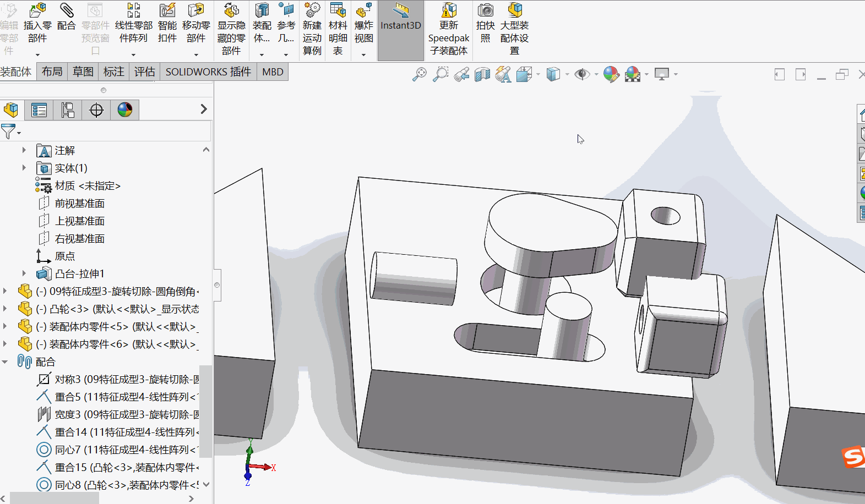Click panel collapse handle on splitter
Screen dimensions: 865x504
click(217, 285)
